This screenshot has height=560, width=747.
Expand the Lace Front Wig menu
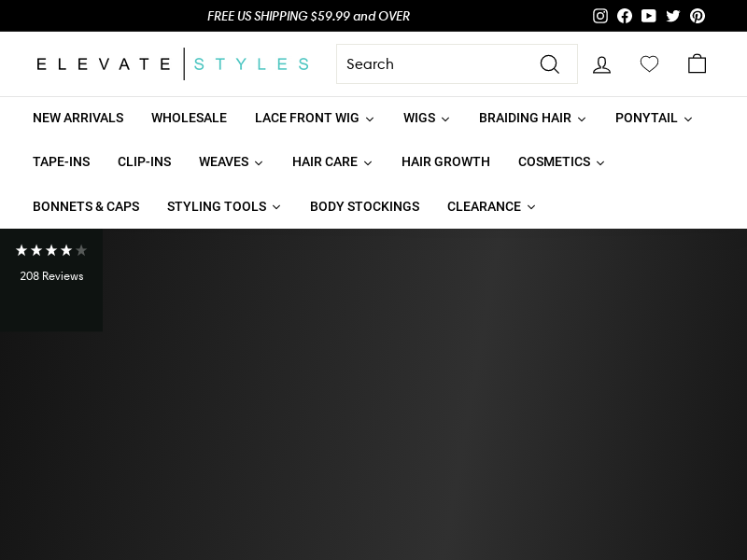tap(315, 119)
